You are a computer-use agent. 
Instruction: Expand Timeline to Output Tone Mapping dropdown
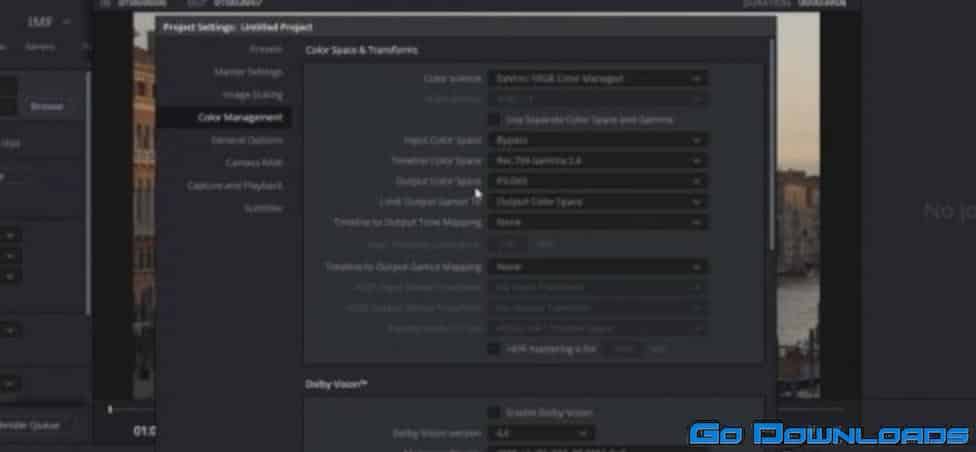pos(597,222)
